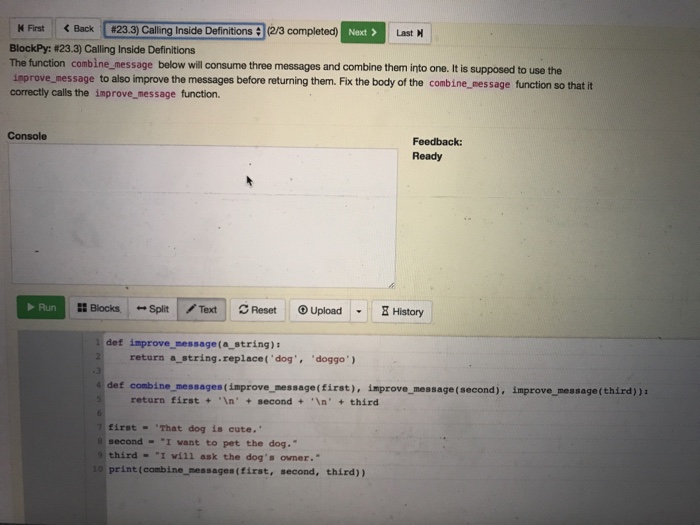Open code History

click(x=402, y=312)
